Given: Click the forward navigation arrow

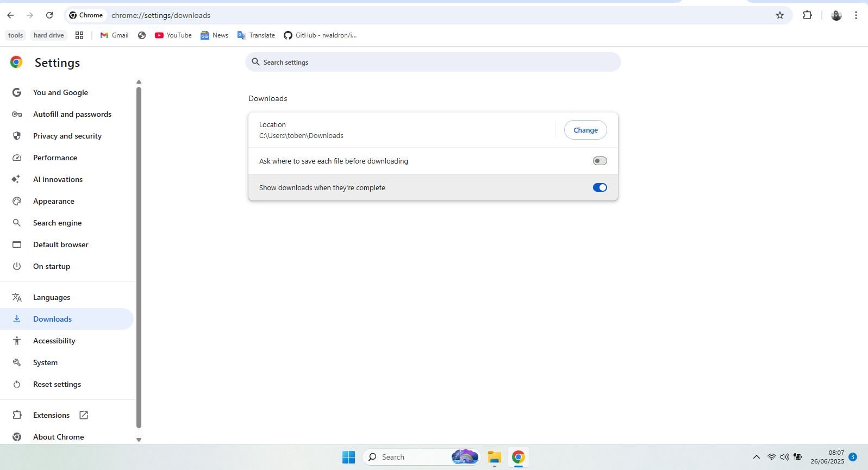Looking at the screenshot, I should click(30, 15).
